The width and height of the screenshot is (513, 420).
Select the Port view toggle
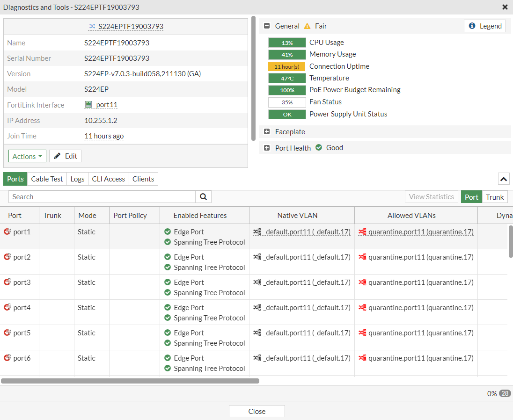pos(471,196)
